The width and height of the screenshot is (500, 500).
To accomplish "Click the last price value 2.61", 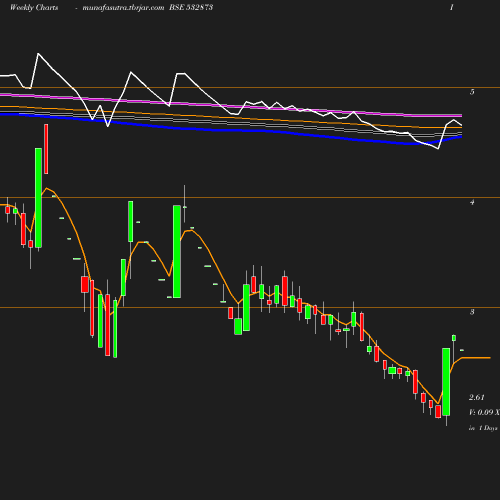I will [x=476, y=397].
